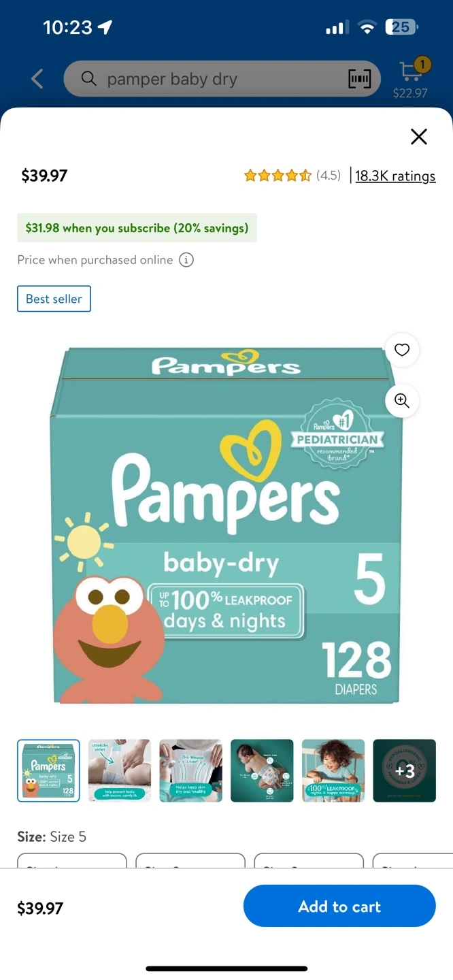This screenshot has width=453, height=980.
Task: Tap the back arrow beside search
Action: 37,79
